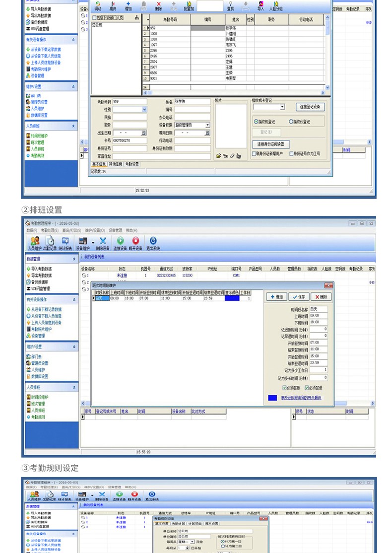Collapse 维护/设置 panel in 排班设置 window
The height and width of the screenshot is (553, 392).
pyautogui.click(x=74, y=346)
